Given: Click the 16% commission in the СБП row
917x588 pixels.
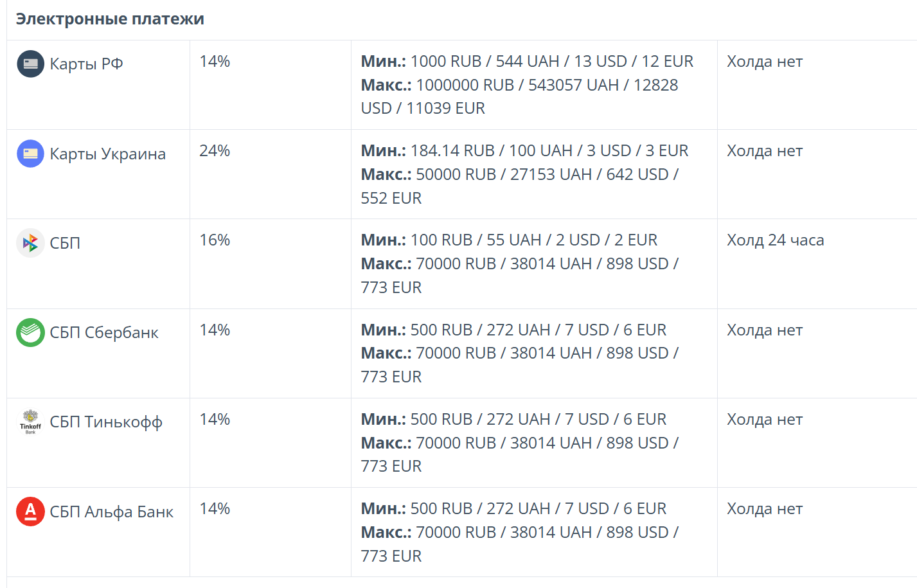Looking at the screenshot, I should [x=215, y=240].
